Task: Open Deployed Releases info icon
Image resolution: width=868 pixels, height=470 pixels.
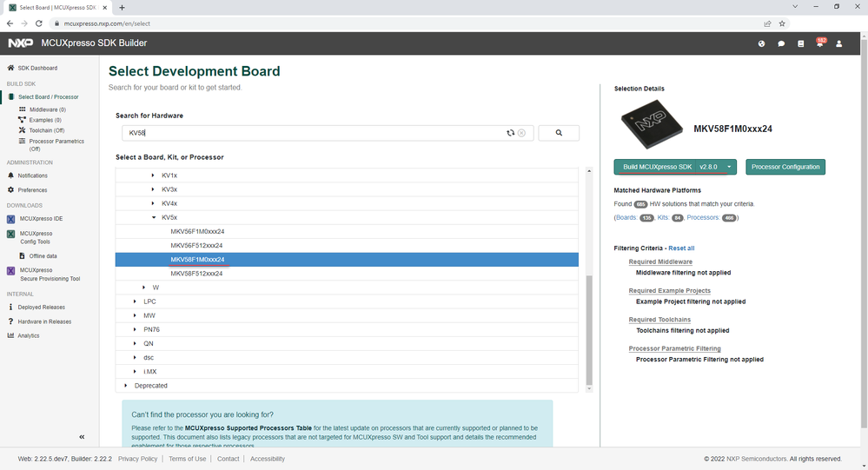Action: click(10, 308)
